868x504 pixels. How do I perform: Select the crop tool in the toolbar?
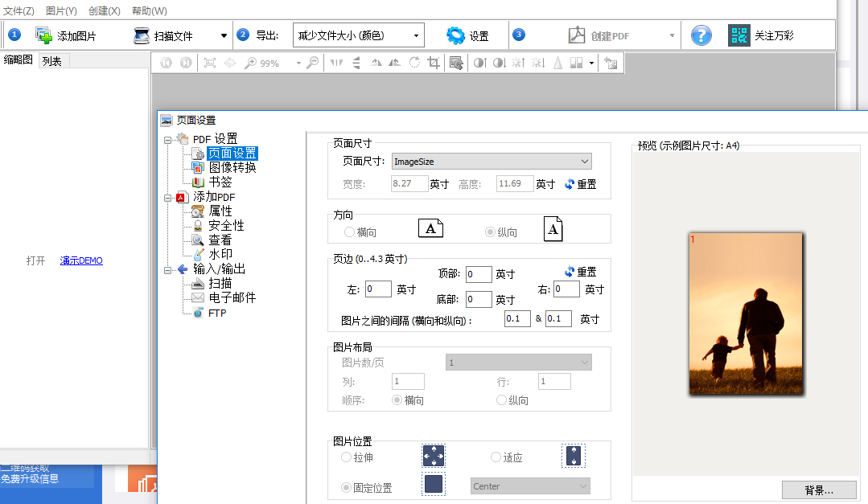(x=432, y=62)
